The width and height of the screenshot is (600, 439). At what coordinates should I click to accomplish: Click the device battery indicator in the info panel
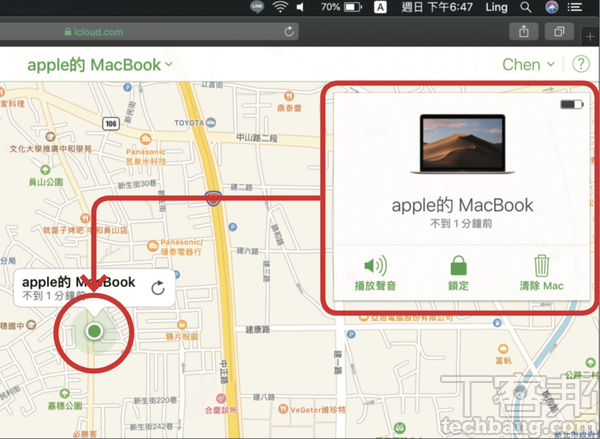click(x=572, y=104)
